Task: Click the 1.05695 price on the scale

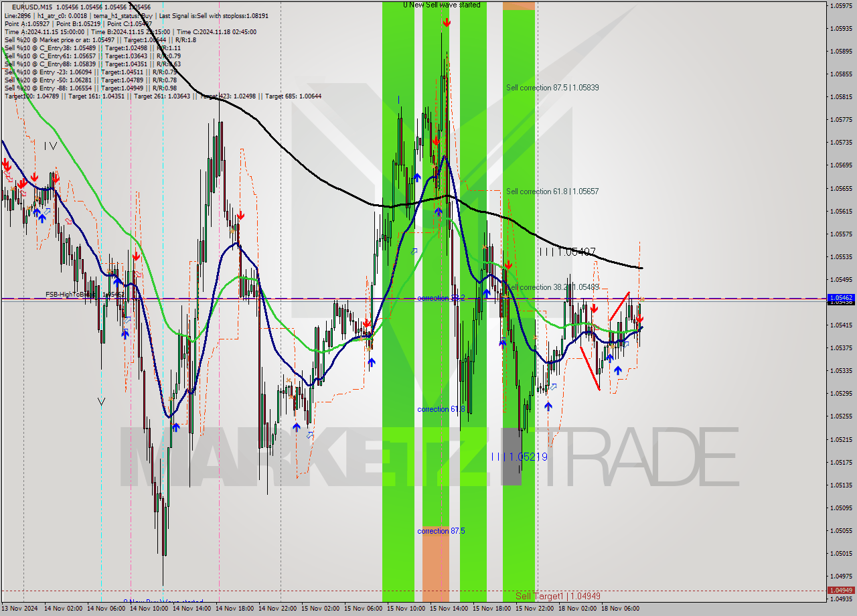Action: 841,165
